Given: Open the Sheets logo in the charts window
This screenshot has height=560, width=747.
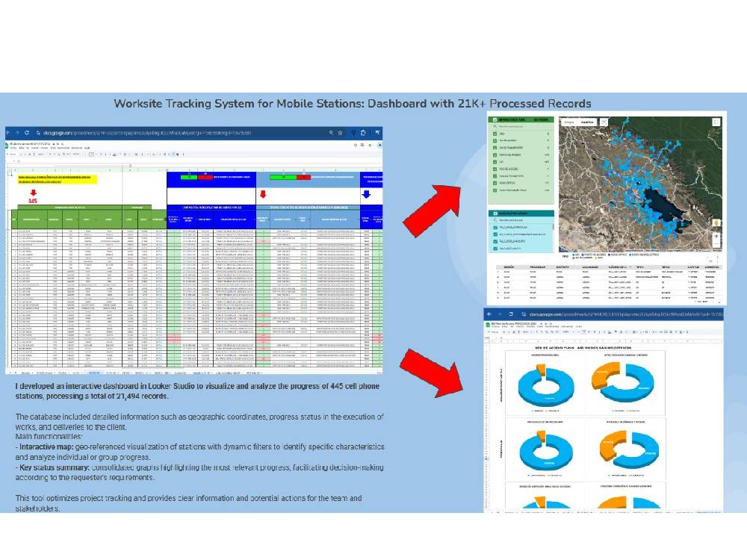Looking at the screenshot, I should [x=488, y=326].
